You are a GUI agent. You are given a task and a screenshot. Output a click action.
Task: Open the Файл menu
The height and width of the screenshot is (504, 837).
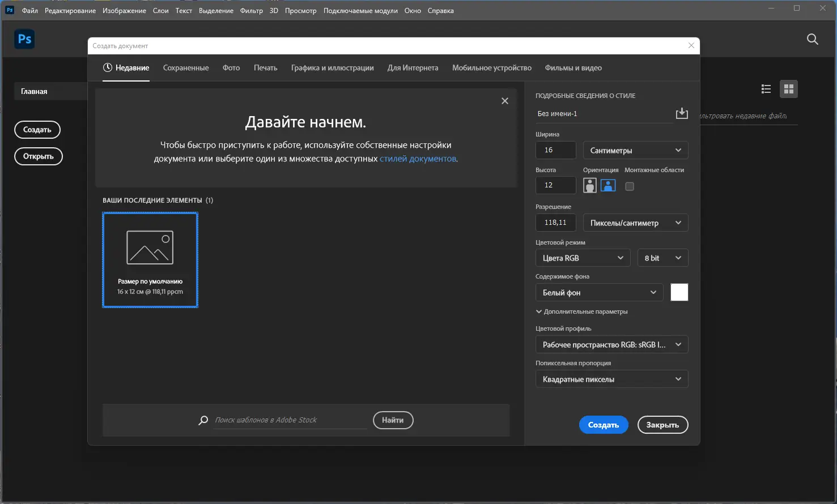tap(30, 10)
